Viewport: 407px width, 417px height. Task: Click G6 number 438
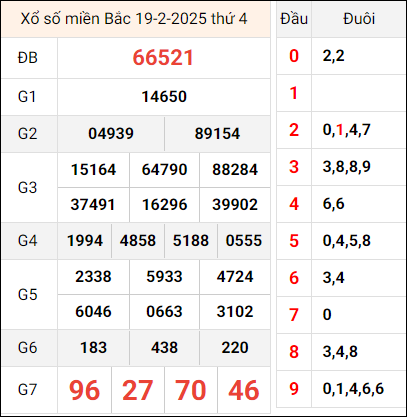164,348
